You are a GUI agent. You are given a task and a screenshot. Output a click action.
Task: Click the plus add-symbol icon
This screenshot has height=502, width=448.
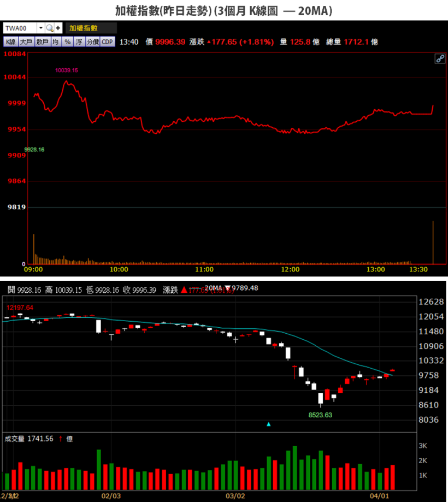pyautogui.click(x=58, y=28)
